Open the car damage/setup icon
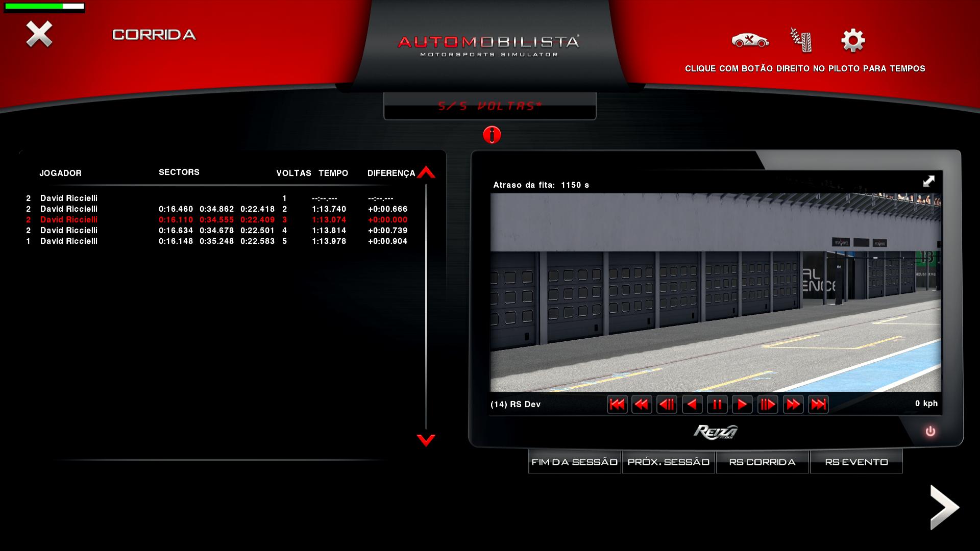Screen dimensions: 980x551 750,40
